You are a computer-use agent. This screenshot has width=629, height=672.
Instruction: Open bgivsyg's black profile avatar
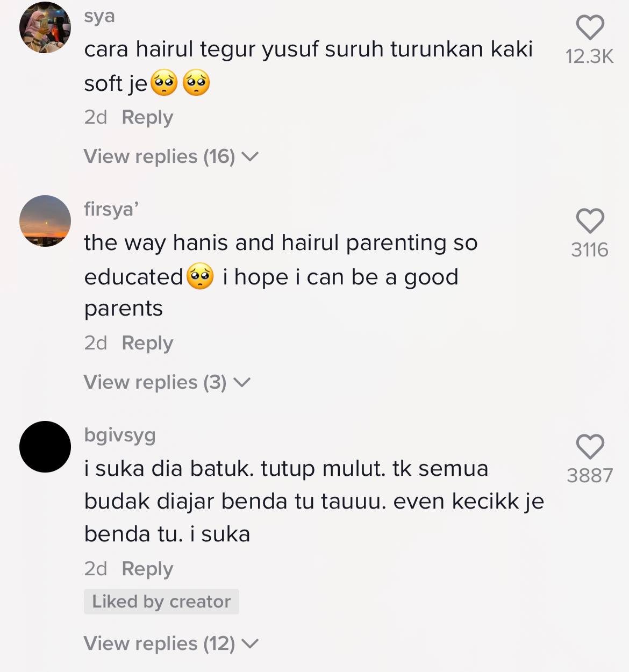tap(45, 447)
